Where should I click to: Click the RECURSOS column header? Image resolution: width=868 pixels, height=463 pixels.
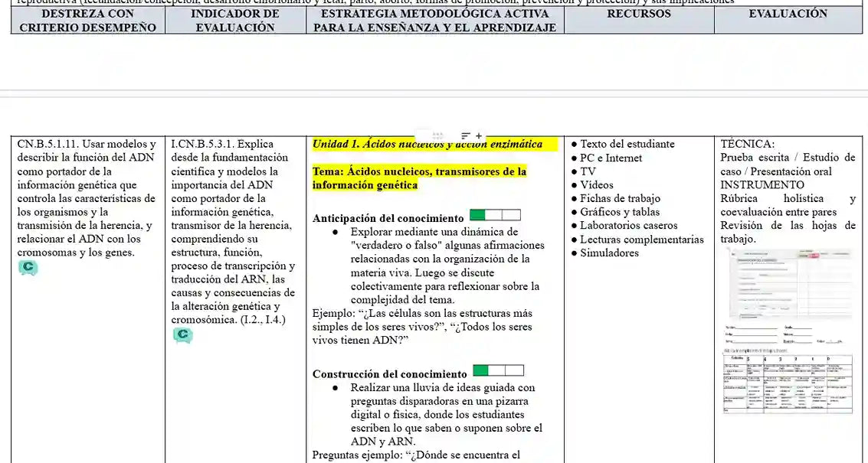[638, 14]
